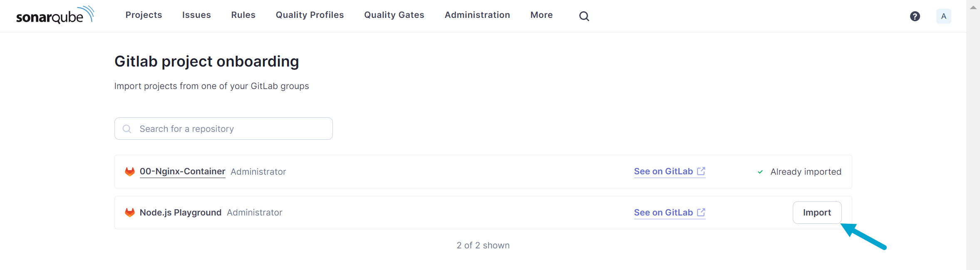
Task: Open the Administration menu
Action: 477,15
